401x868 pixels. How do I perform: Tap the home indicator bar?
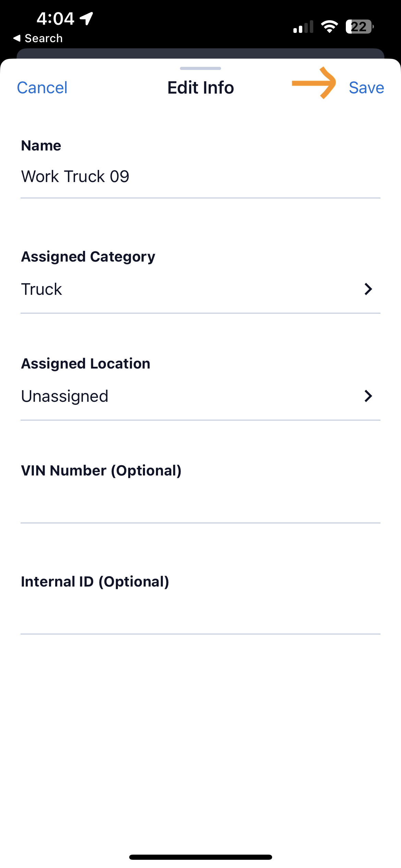[x=200, y=857]
